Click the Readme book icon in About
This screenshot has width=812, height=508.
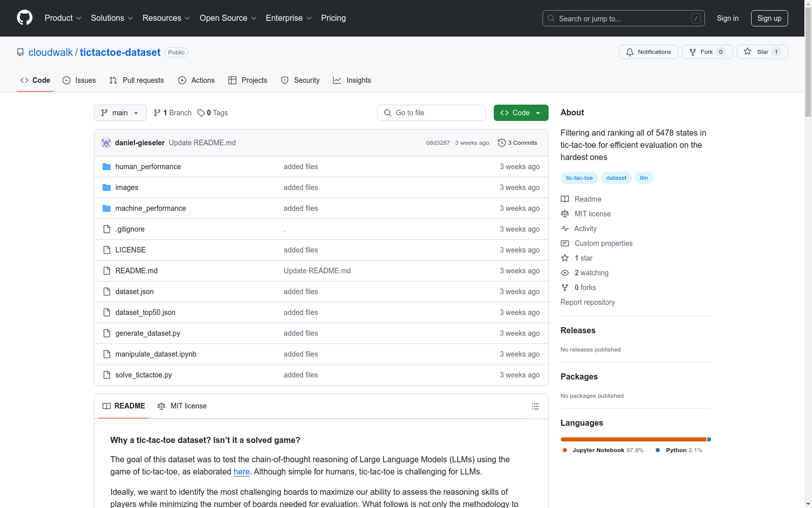point(565,199)
